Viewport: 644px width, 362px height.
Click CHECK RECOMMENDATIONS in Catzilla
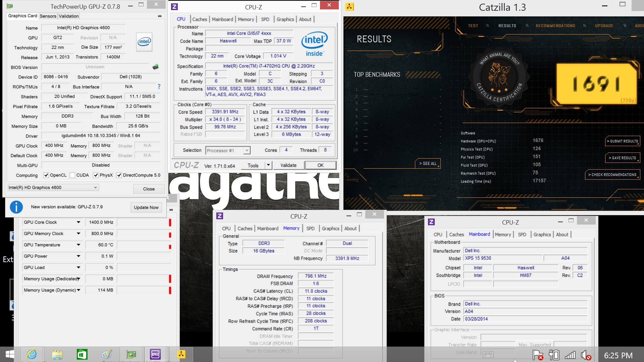coord(612,175)
